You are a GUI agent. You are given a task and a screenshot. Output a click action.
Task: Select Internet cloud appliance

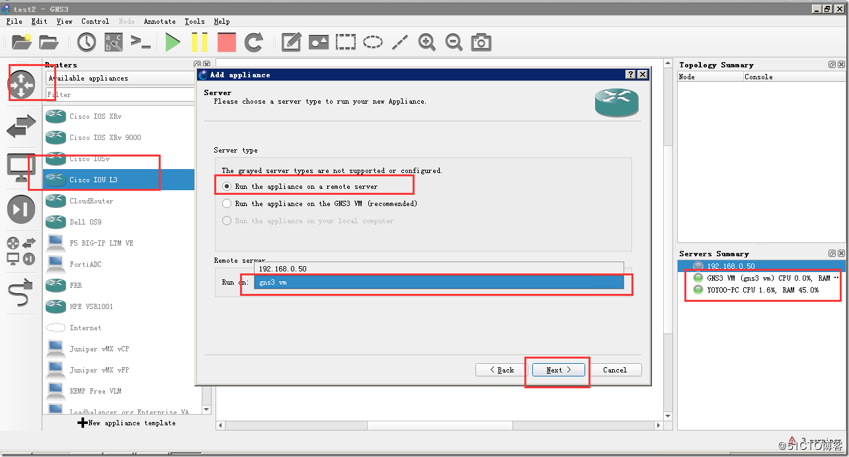coord(119,328)
